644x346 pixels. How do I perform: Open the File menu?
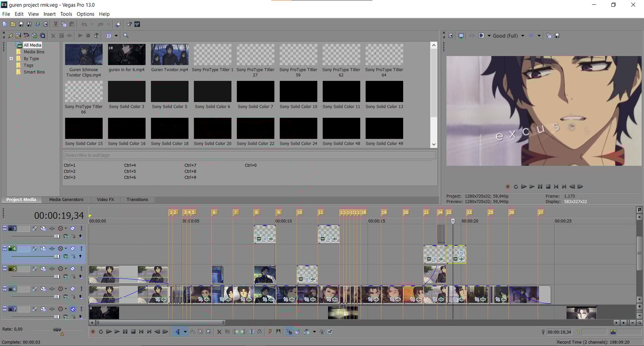6,14
